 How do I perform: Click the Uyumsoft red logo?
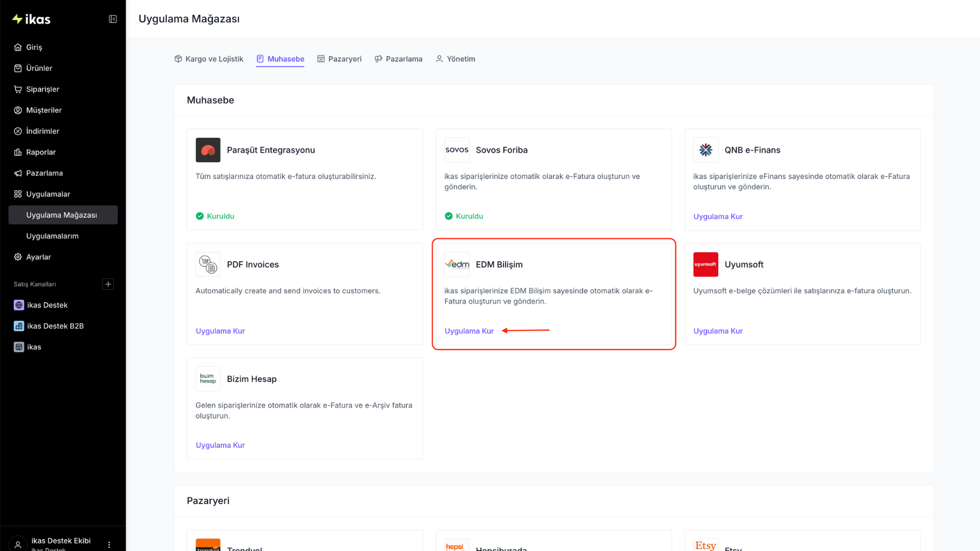pyautogui.click(x=705, y=264)
